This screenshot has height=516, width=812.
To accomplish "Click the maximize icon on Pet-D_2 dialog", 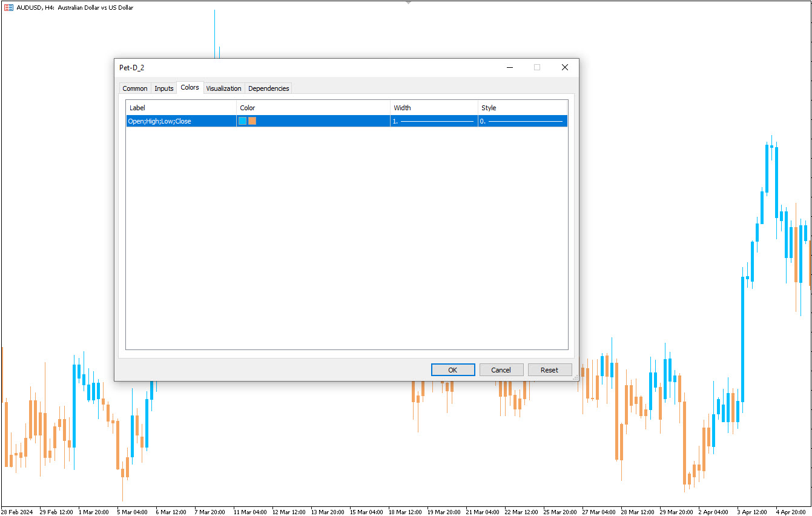I will coord(537,67).
